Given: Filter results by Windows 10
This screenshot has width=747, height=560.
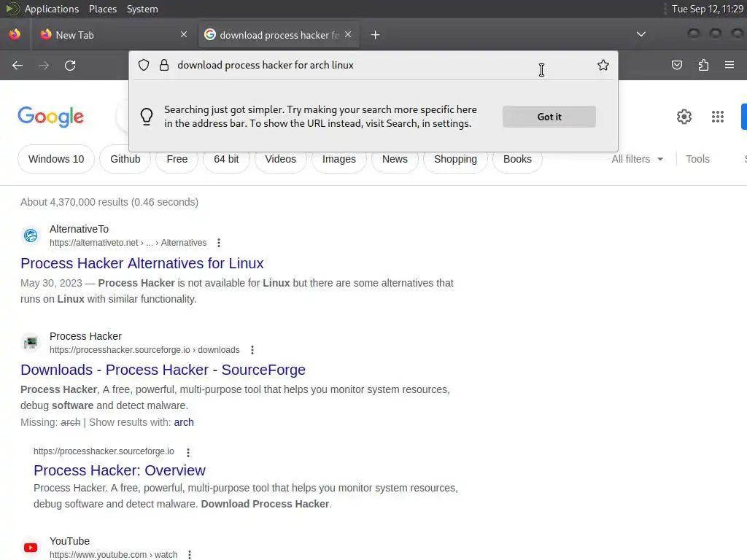Looking at the screenshot, I should coord(56,159).
